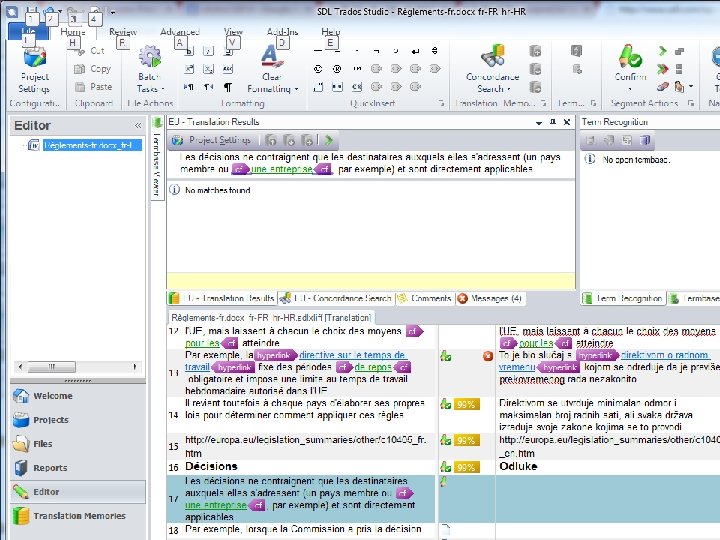Click the green copy-source-to-target arrow icon
This screenshot has width=720, height=540.
tap(662, 51)
